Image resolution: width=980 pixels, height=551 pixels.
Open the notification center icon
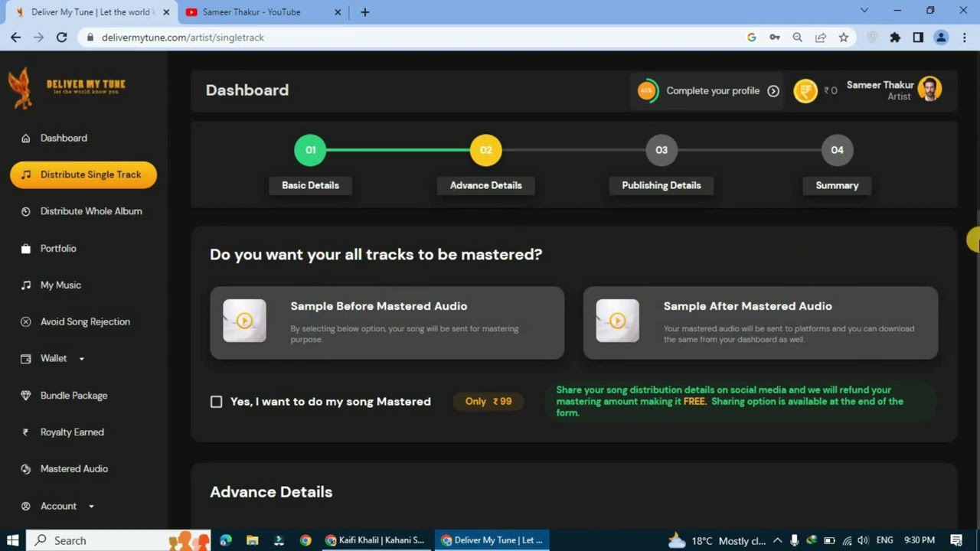pyautogui.click(x=955, y=540)
